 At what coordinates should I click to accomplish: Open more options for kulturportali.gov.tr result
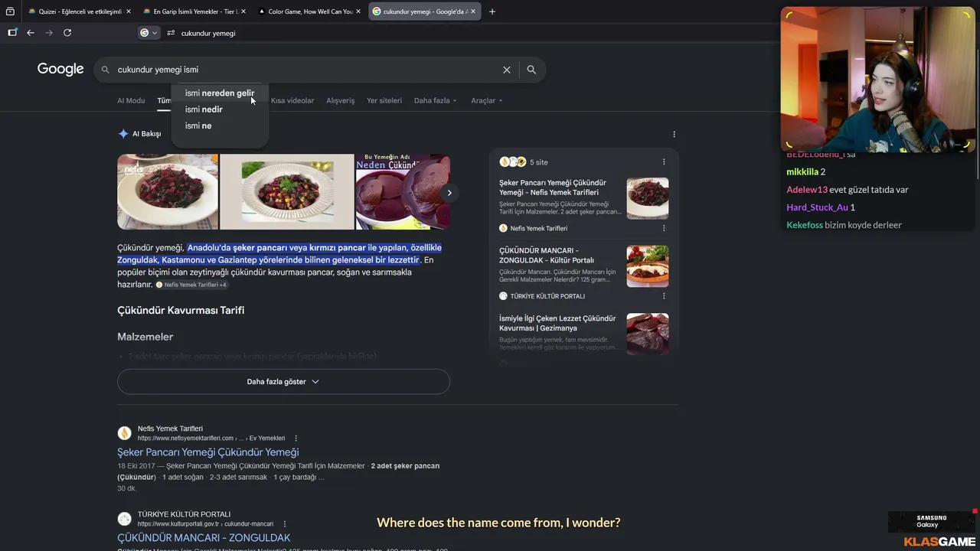point(285,524)
